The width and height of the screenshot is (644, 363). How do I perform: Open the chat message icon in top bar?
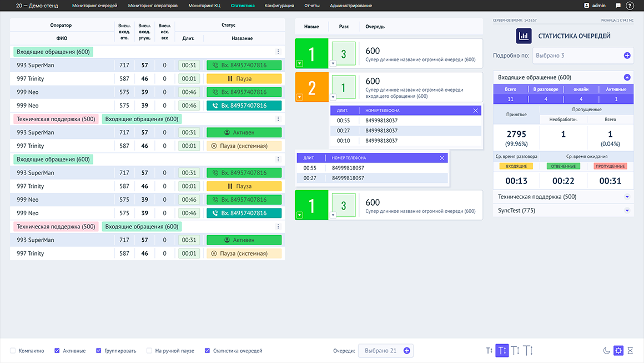tap(618, 6)
